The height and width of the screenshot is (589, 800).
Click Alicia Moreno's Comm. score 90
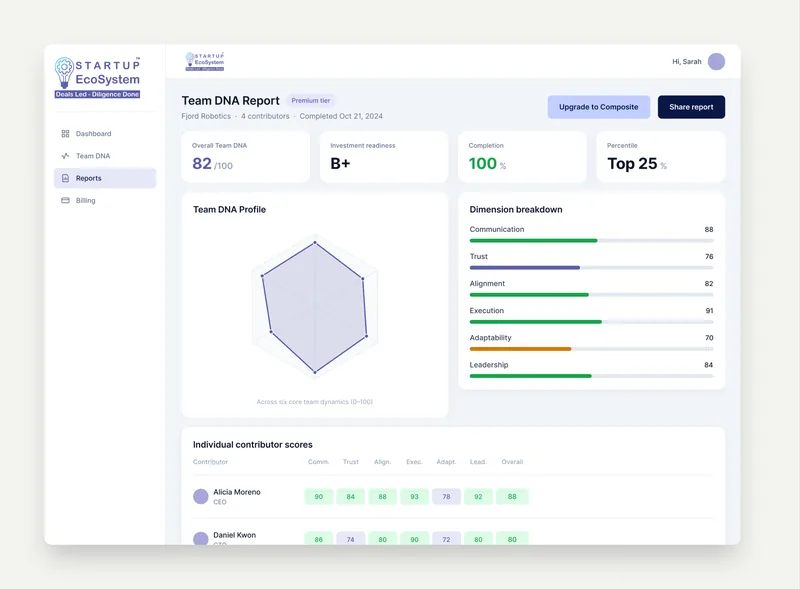tap(319, 497)
